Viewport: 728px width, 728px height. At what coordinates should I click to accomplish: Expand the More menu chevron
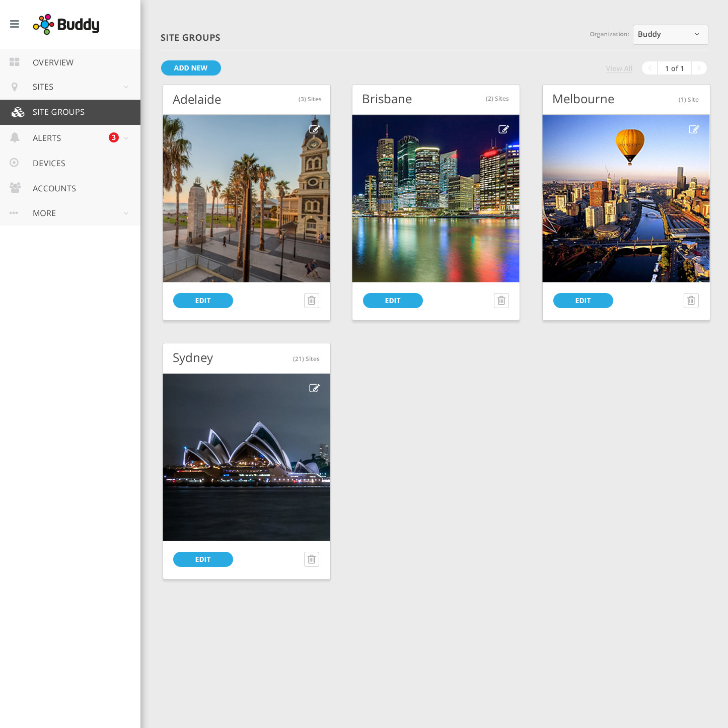pos(126,213)
